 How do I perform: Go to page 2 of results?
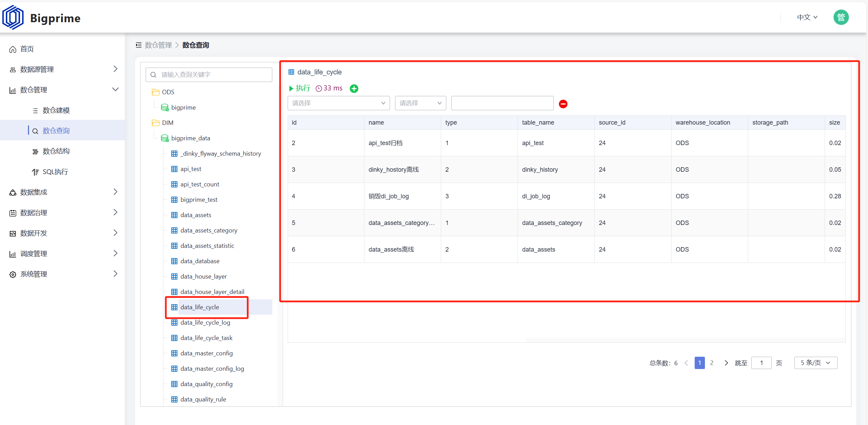click(x=712, y=363)
